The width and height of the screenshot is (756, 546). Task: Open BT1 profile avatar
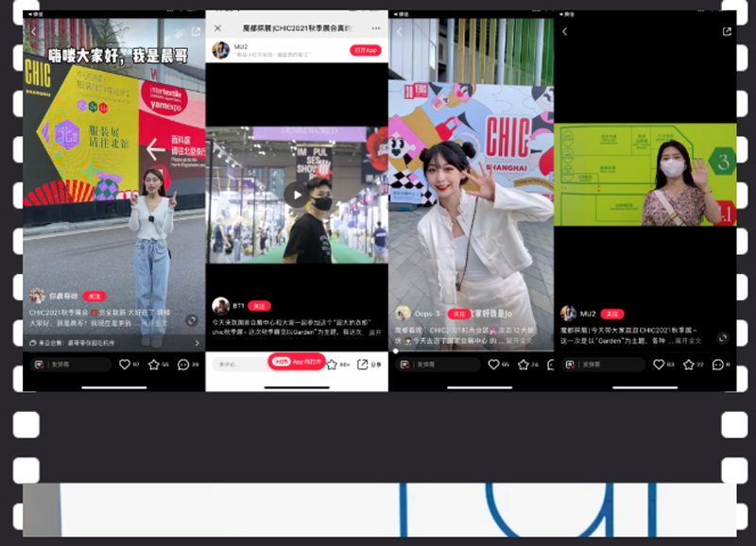[x=221, y=305]
